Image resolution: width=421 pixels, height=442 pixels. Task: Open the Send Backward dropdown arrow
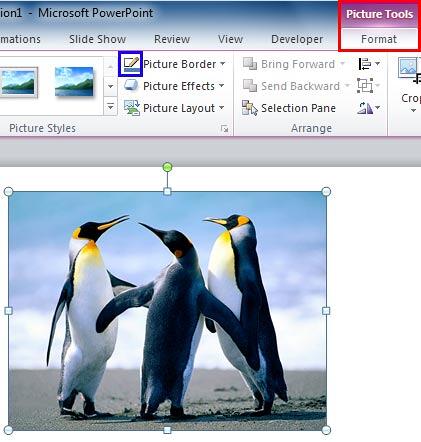point(347,85)
